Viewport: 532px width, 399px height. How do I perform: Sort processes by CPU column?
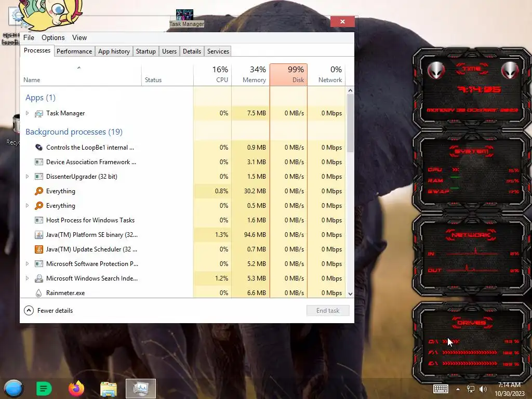point(212,75)
